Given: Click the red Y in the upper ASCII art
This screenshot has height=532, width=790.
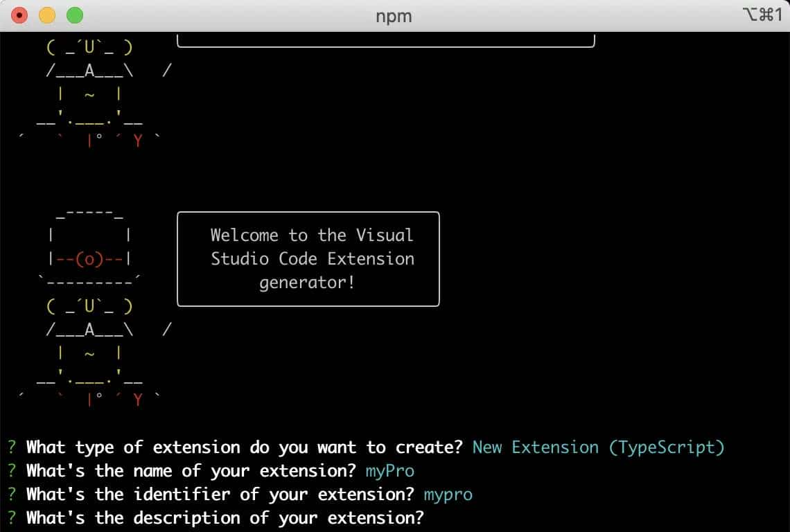Looking at the screenshot, I should (x=138, y=141).
